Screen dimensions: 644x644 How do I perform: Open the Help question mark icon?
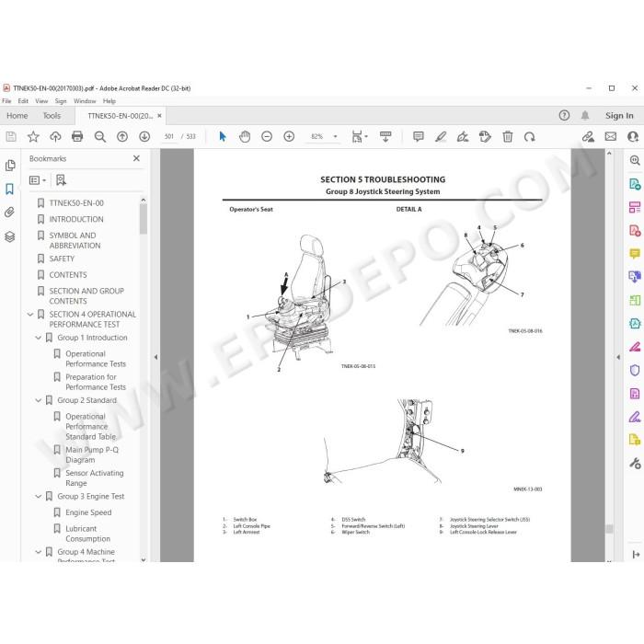564,115
